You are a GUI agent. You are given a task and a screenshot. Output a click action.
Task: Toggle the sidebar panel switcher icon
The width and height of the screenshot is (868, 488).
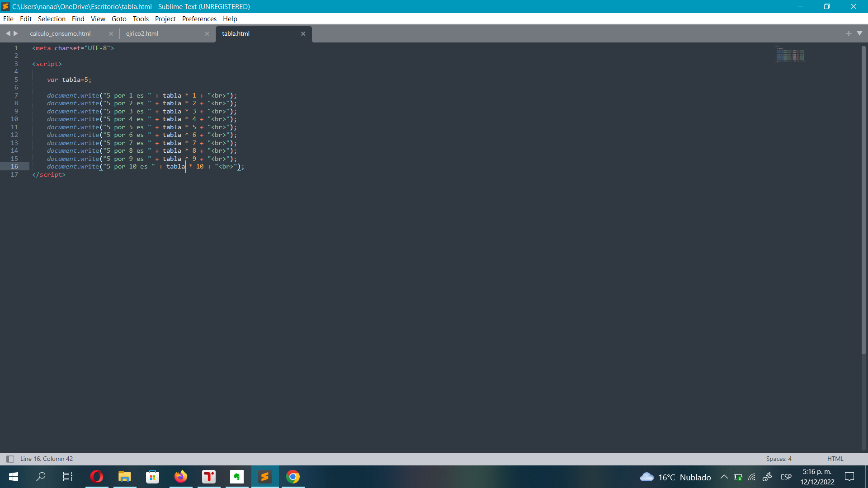pos(10,459)
